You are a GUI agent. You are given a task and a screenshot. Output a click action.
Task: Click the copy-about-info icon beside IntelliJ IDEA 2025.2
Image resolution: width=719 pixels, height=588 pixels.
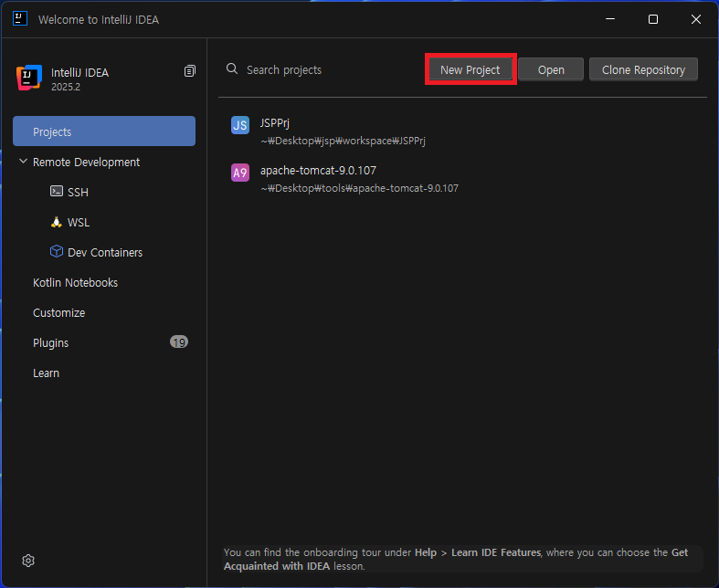click(x=190, y=70)
